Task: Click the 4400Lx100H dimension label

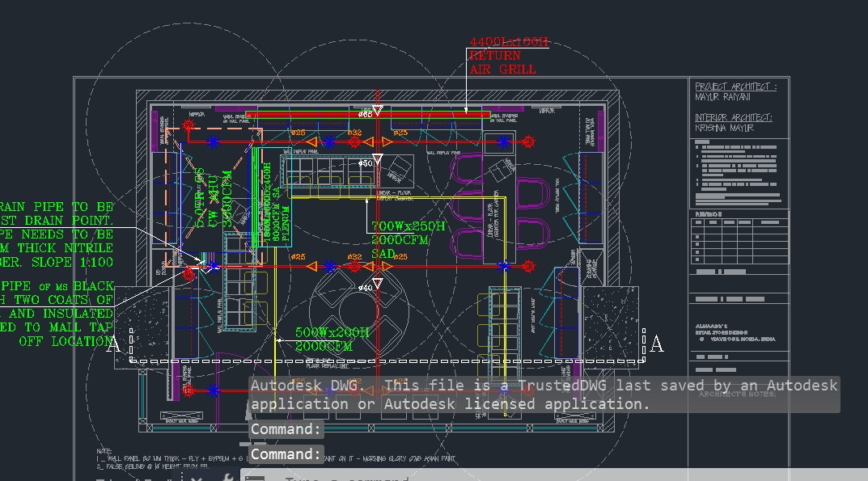Action: pos(509,42)
